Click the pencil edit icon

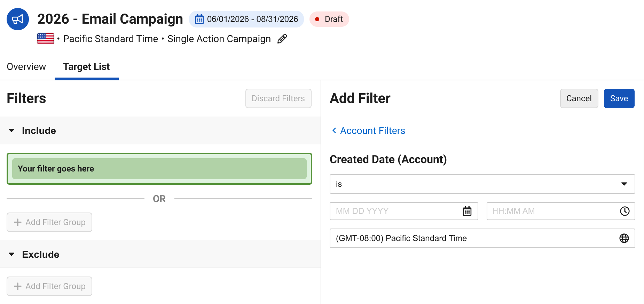coord(282,39)
